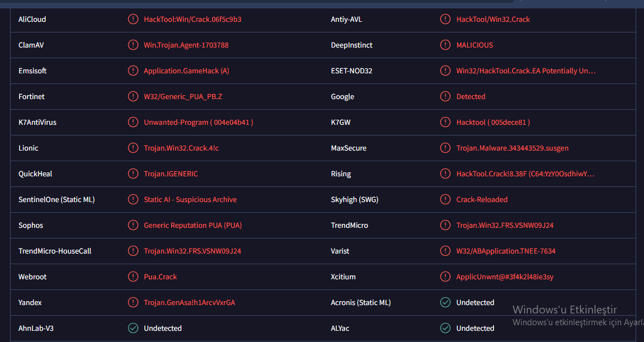This screenshot has height=342, width=644.
Task: Click the SentinelOne (Static ML) vendor label
Action: click(x=57, y=199)
